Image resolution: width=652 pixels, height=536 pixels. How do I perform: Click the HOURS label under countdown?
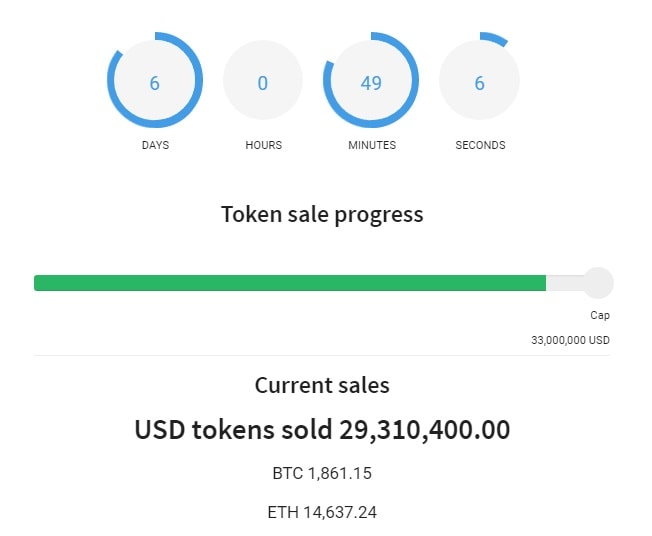click(x=263, y=145)
